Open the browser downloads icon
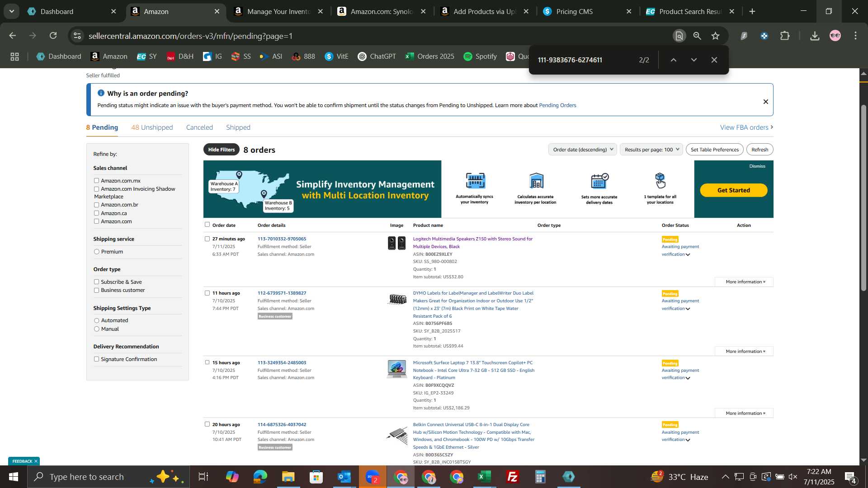The height and width of the screenshot is (488, 868). (815, 36)
